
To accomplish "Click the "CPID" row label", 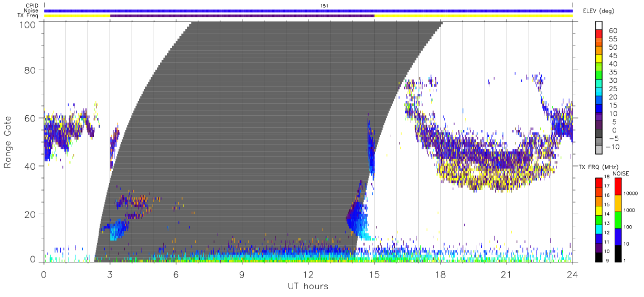I will (33, 6).
